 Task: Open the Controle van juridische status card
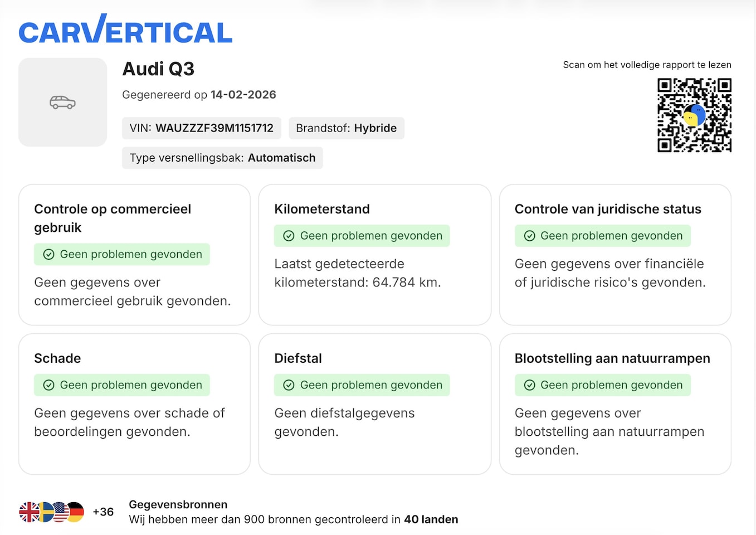(x=615, y=255)
